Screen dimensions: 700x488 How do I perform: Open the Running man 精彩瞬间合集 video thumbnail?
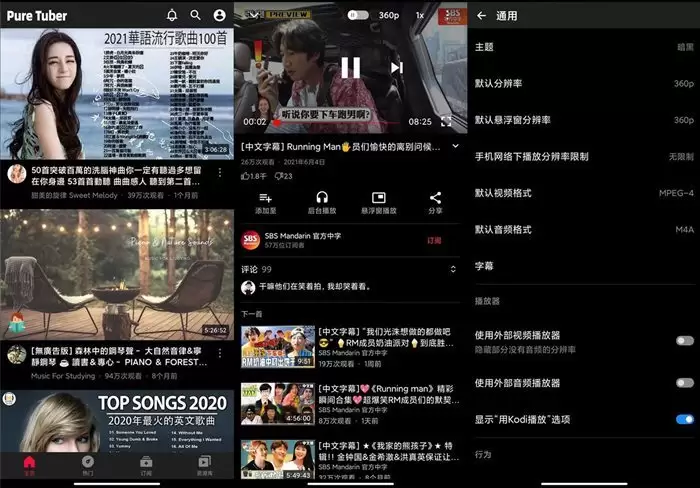tap(278, 404)
